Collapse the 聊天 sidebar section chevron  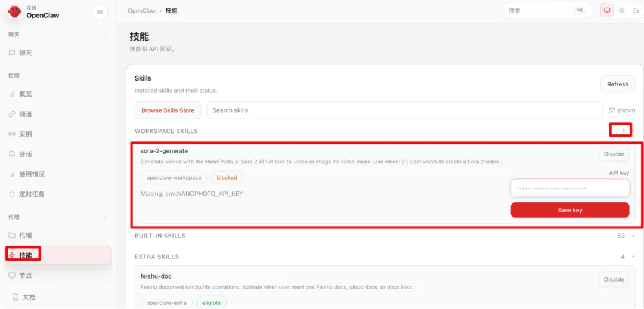click(104, 35)
